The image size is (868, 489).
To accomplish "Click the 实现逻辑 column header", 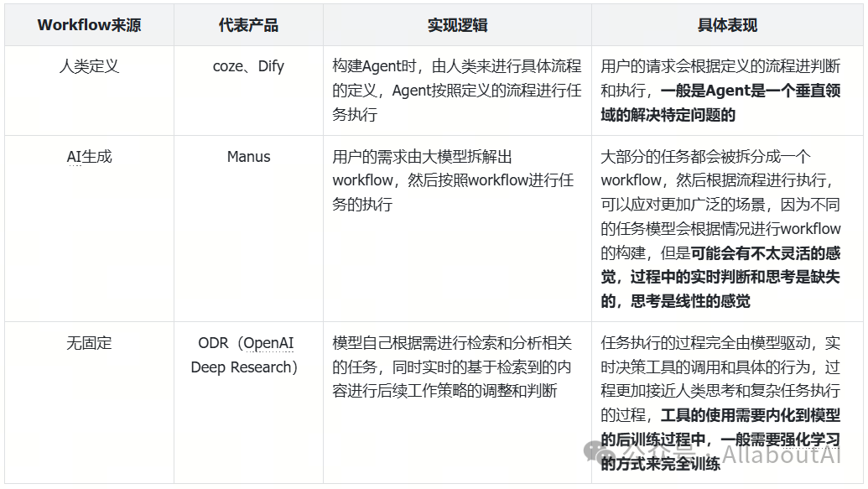I will pyautogui.click(x=456, y=25).
